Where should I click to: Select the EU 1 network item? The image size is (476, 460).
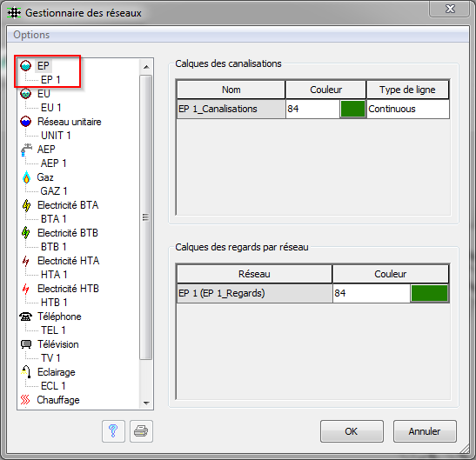(51, 108)
